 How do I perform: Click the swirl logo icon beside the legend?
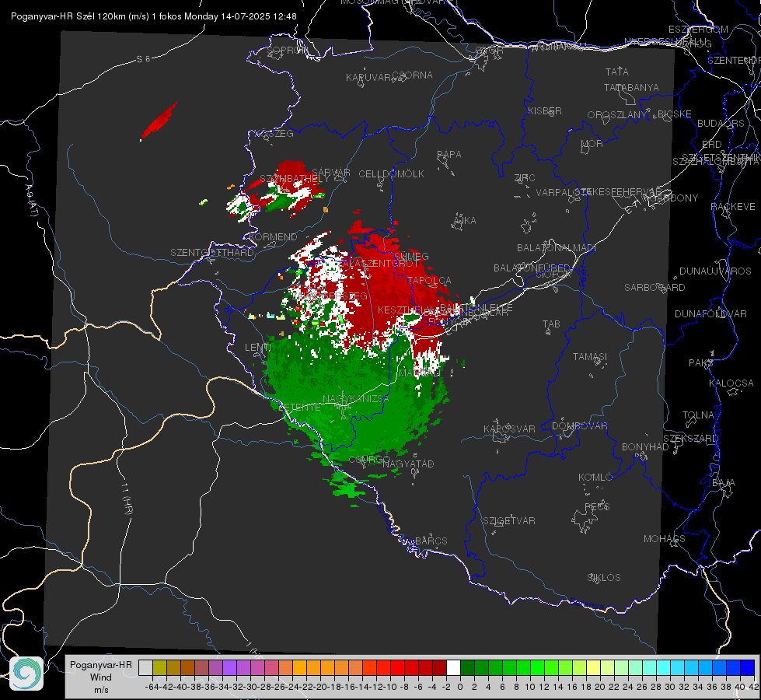[26, 674]
